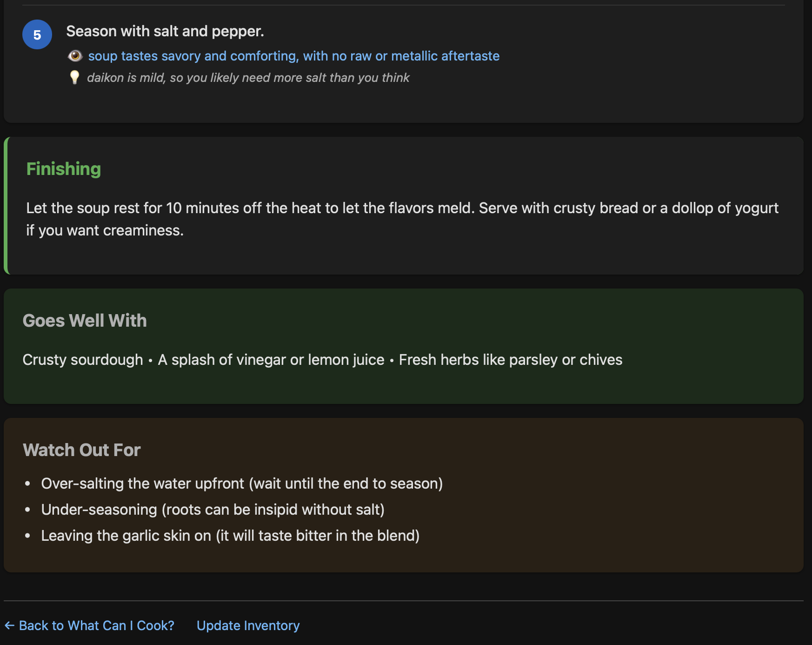Collapse the Goes Well With section
Image resolution: width=812 pixels, height=645 pixels.
[x=85, y=321]
